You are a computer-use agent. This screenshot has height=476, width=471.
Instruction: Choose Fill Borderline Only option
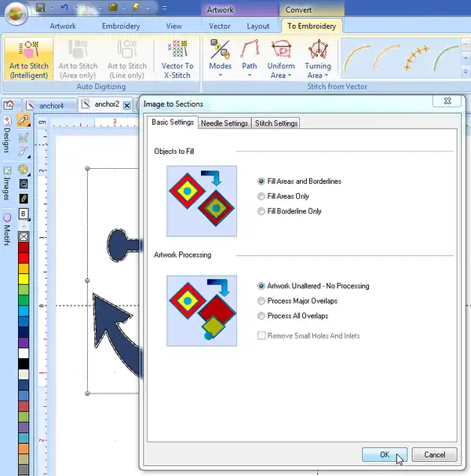click(x=262, y=211)
